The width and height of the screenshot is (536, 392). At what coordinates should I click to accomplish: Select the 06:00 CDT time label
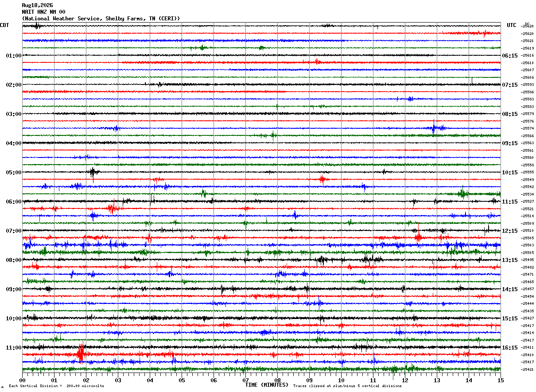[14, 202]
